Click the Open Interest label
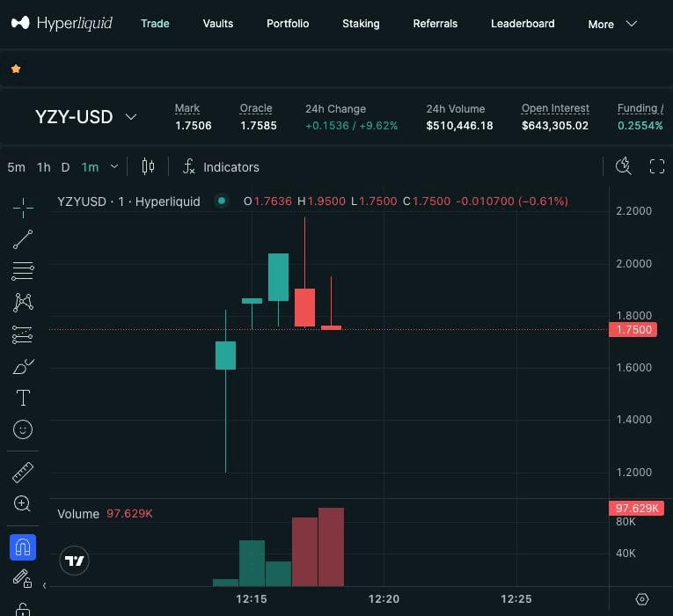Viewport: 673px width, 616px height. 555,108
